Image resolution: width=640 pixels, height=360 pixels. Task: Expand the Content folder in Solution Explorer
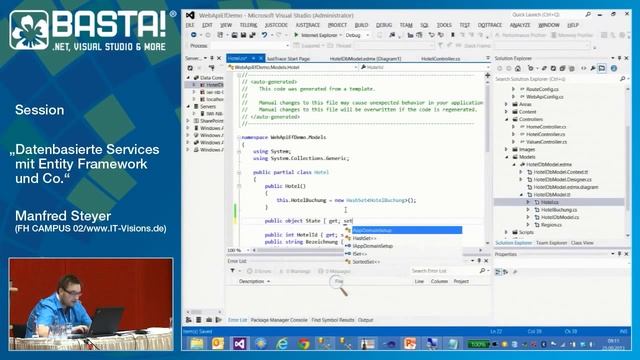(507, 112)
